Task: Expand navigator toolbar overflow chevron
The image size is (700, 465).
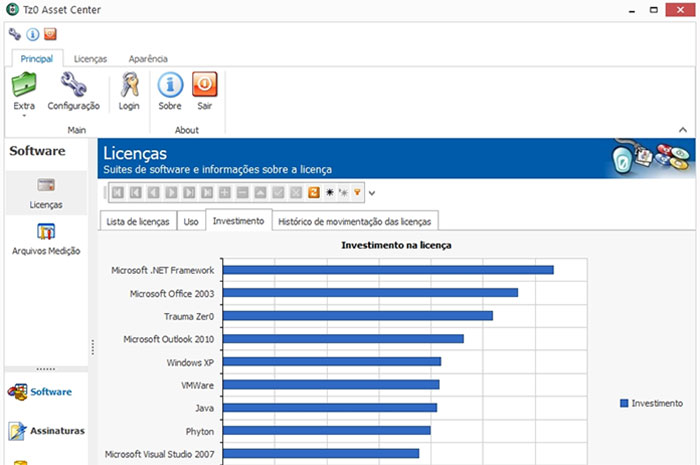Action: click(x=371, y=193)
